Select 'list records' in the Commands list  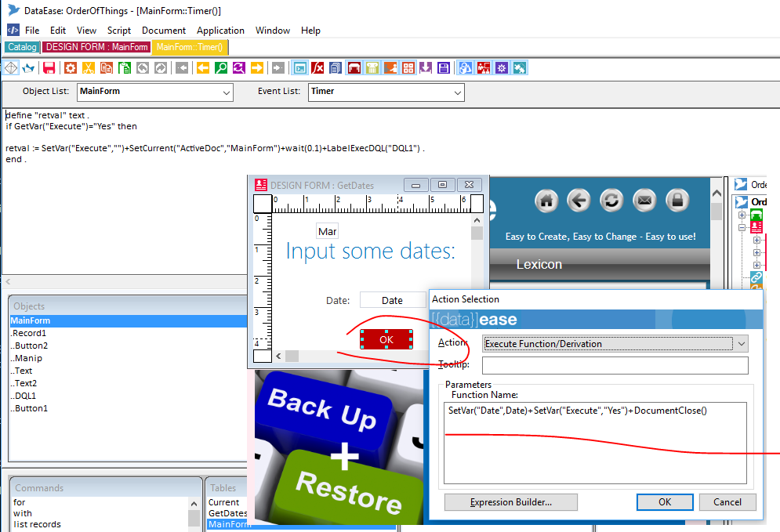(38, 524)
